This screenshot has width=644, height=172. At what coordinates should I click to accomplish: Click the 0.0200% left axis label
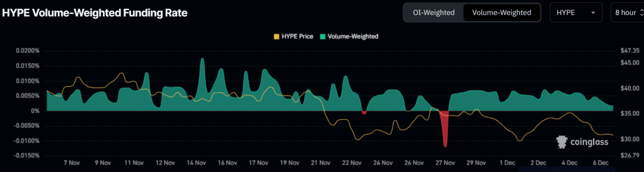point(28,51)
